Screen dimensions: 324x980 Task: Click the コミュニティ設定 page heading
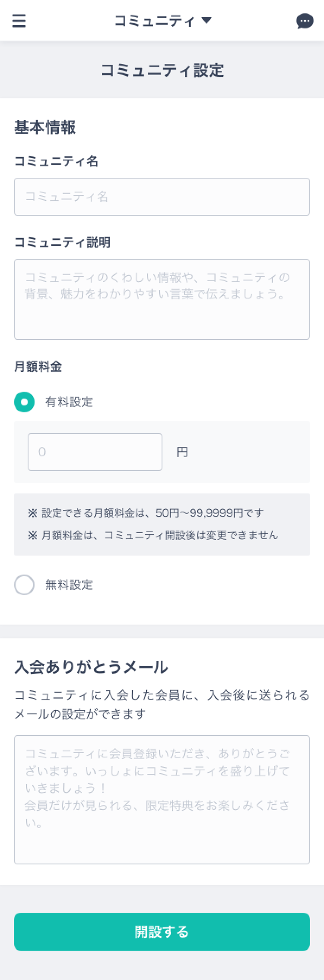pyautogui.click(x=162, y=70)
